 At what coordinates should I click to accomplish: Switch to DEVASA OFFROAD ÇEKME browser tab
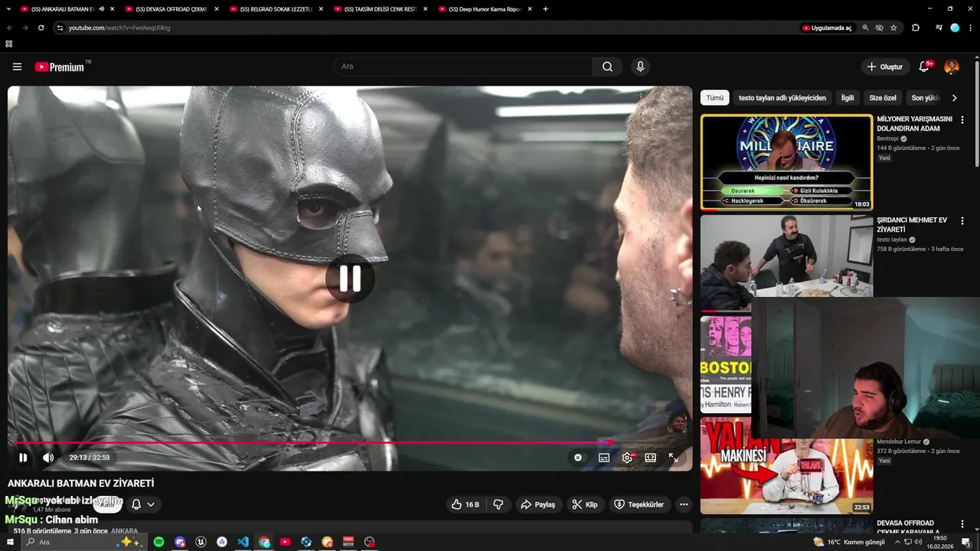point(171,9)
